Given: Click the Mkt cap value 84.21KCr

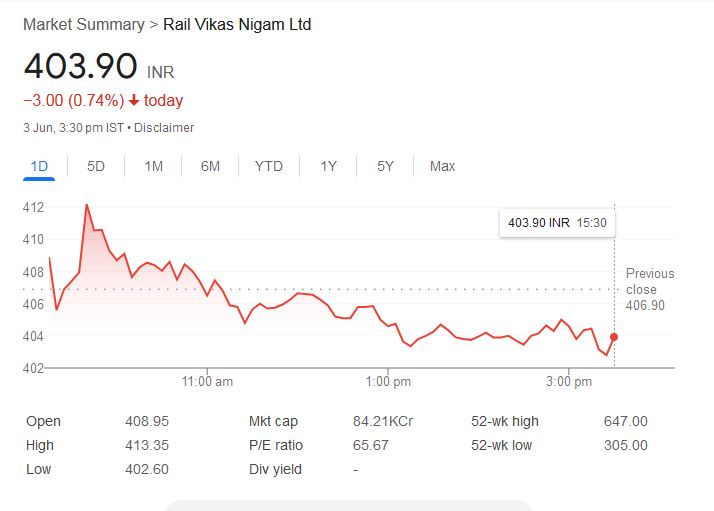Looking at the screenshot, I should [x=382, y=422].
